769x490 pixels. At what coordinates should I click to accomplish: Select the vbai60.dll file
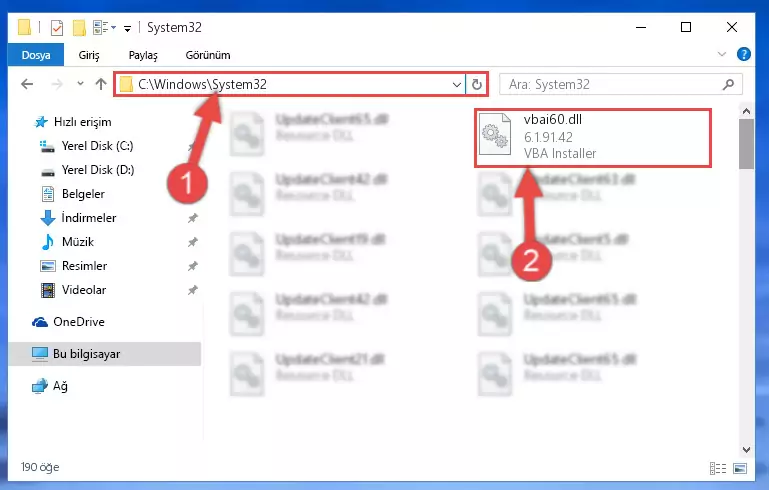coord(593,137)
